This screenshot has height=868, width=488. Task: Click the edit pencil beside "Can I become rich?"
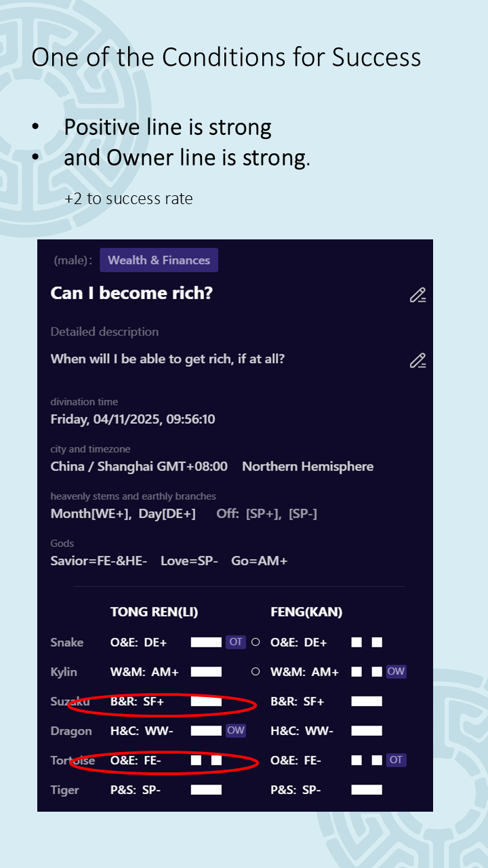click(x=418, y=295)
